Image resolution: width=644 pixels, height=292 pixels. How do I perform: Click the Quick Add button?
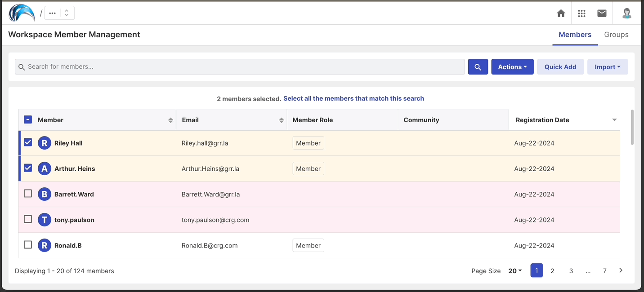(560, 67)
